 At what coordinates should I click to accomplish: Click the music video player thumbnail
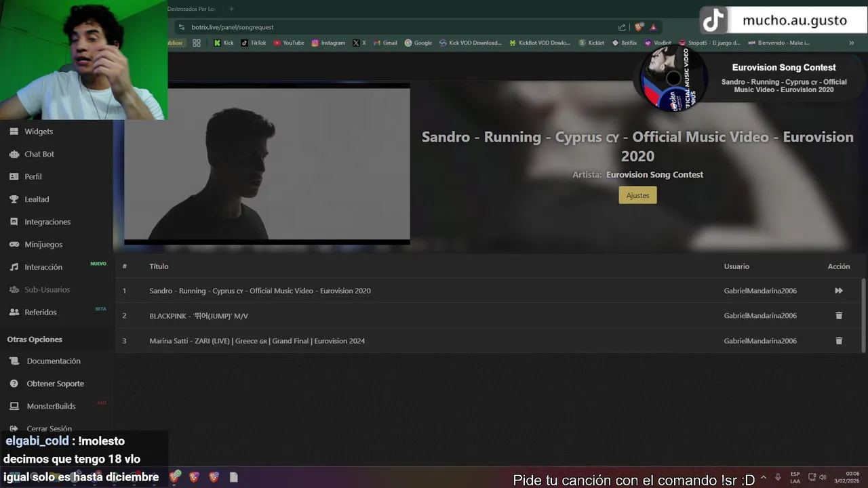coord(267,163)
